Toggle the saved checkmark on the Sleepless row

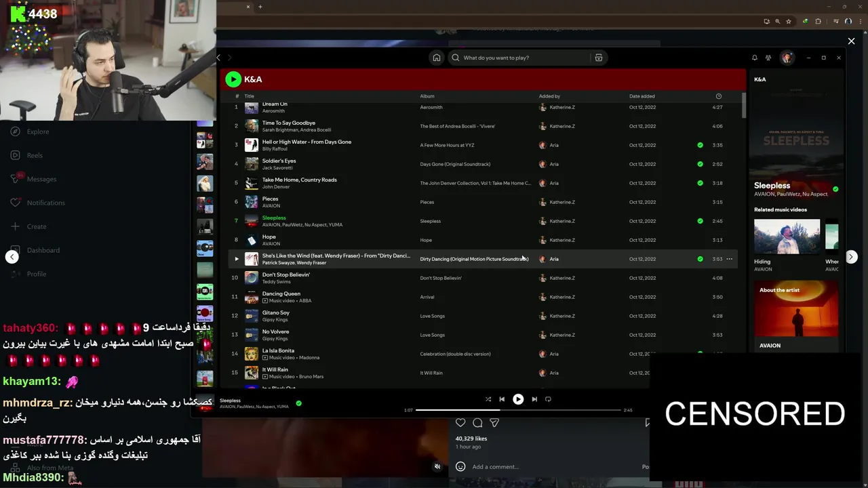coord(701,221)
